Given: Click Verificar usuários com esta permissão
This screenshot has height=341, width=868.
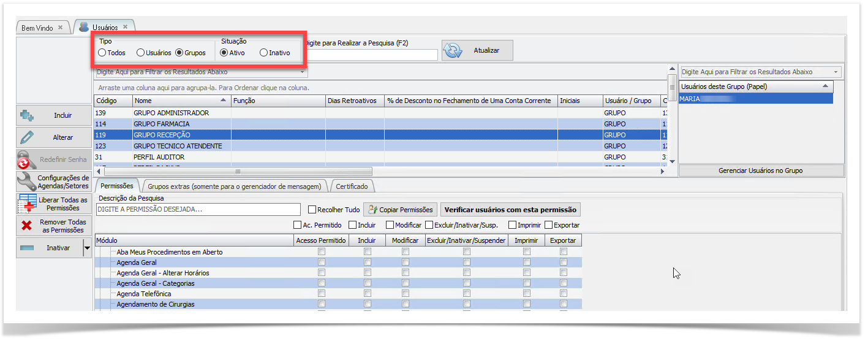Looking at the screenshot, I should (510, 210).
